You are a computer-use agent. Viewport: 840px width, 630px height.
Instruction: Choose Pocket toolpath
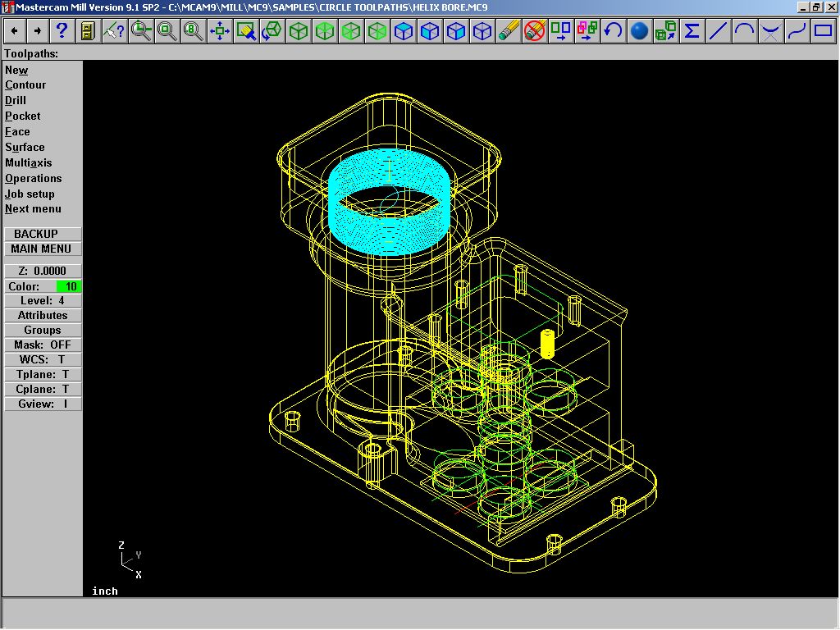point(22,116)
